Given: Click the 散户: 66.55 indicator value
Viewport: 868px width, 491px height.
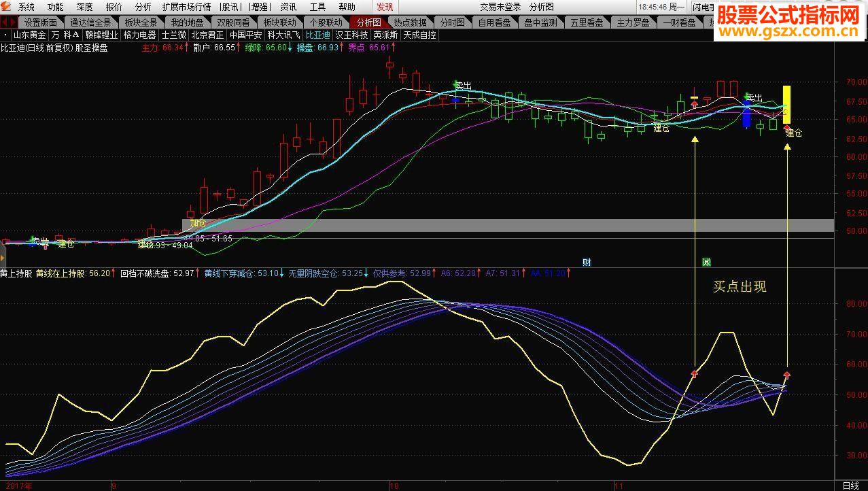Looking at the screenshot, I should tap(216, 48).
